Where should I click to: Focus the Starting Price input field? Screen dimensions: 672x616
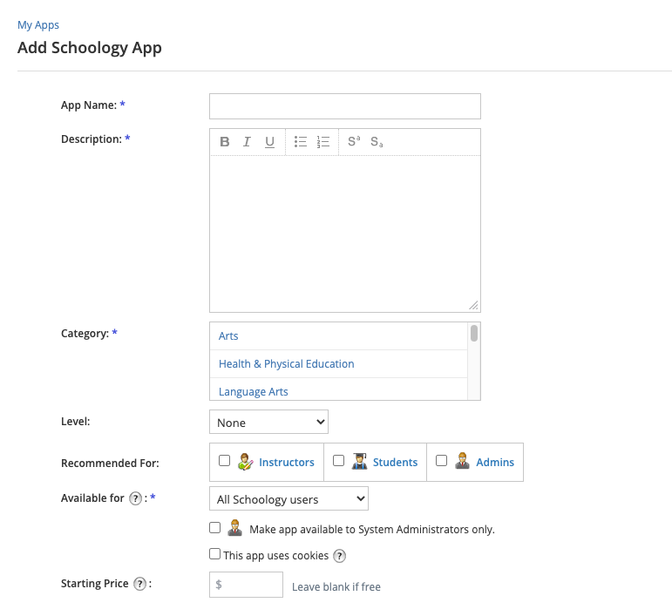(x=246, y=585)
